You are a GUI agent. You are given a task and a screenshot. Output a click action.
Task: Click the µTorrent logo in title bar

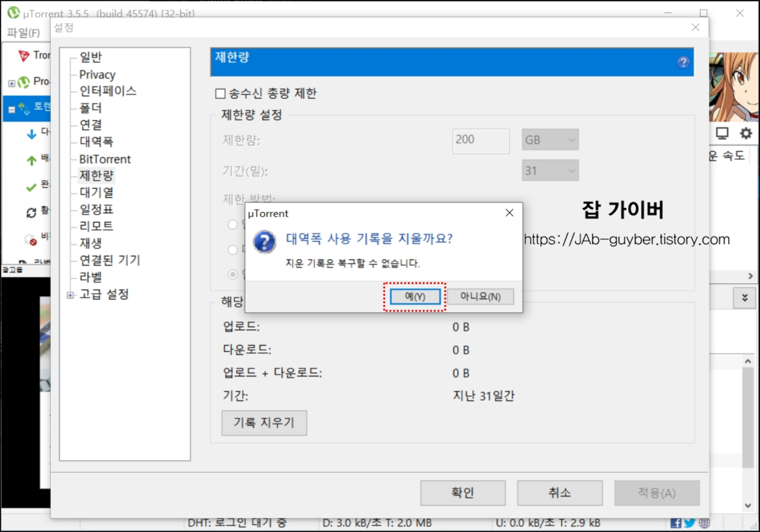click(14, 13)
